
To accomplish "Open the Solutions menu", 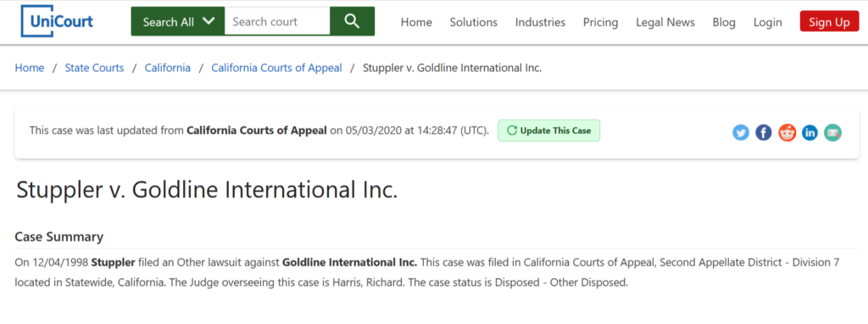I will pyautogui.click(x=473, y=22).
